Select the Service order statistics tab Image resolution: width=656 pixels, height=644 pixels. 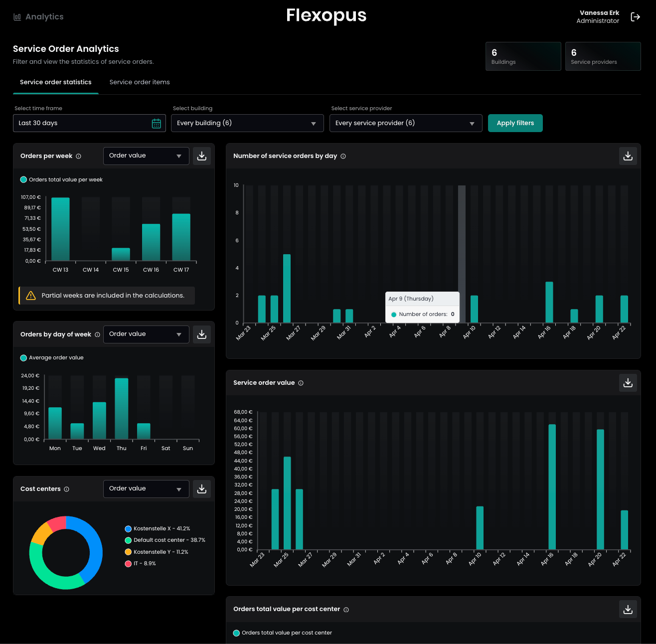(x=56, y=82)
